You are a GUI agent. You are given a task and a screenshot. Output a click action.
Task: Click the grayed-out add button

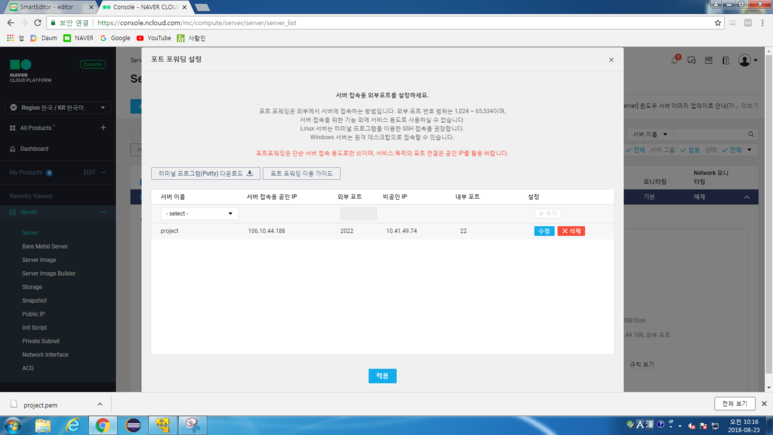pos(547,214)
